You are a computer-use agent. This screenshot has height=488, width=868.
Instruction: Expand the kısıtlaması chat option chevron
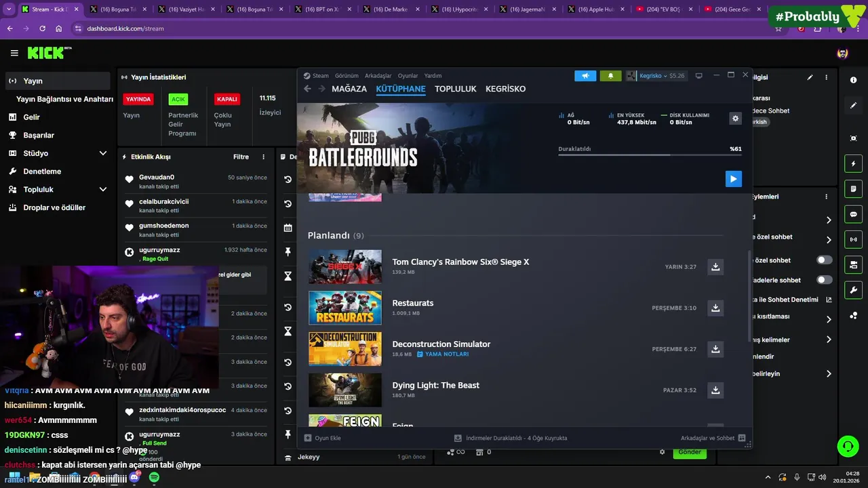828,319
